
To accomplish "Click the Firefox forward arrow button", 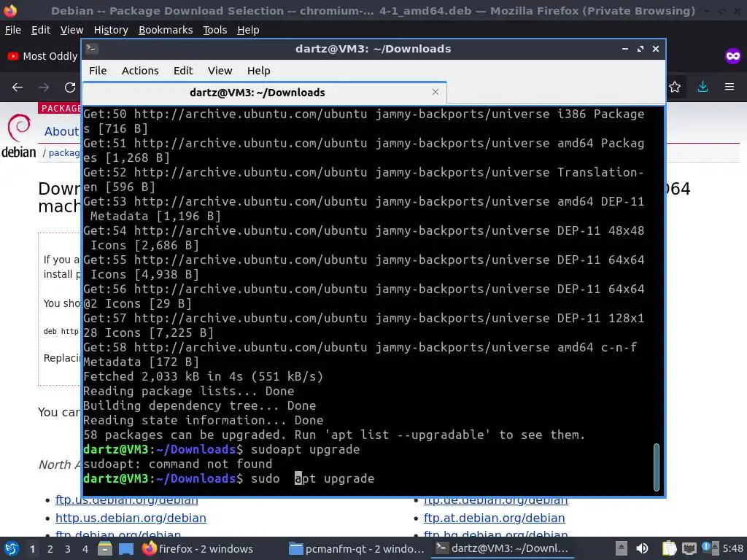I will (44, 87).
